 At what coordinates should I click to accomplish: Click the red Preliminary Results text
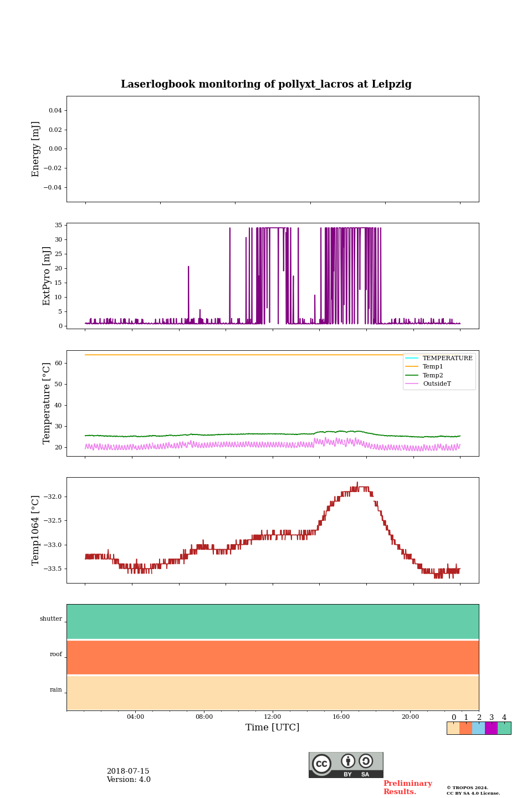coord(407,787)
